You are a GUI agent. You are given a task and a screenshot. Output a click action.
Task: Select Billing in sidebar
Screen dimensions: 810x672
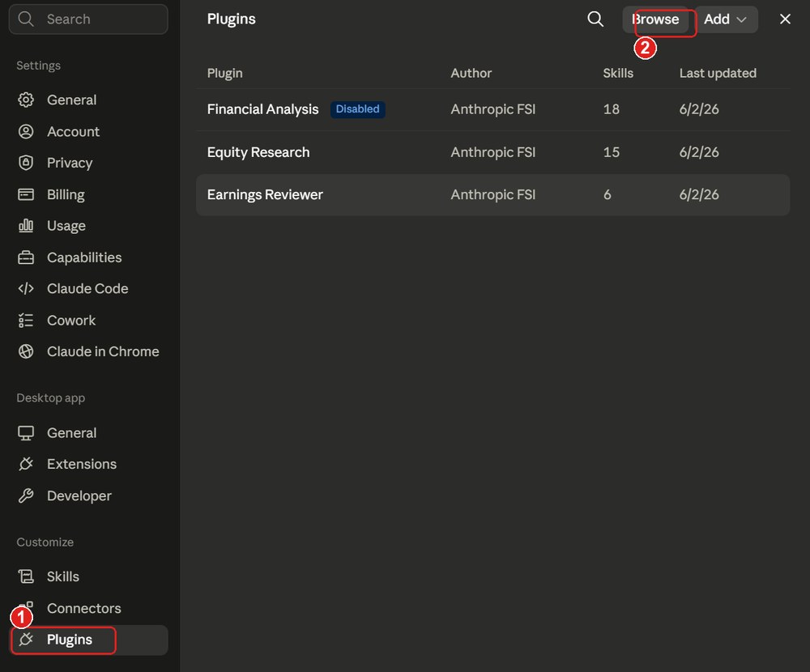click(88, 194)
